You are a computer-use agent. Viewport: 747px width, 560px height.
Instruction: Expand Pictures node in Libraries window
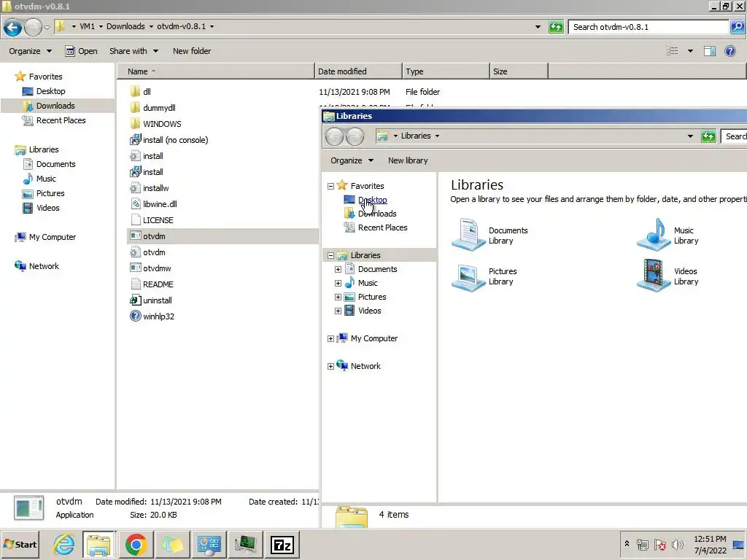click(x=338, y=297)
